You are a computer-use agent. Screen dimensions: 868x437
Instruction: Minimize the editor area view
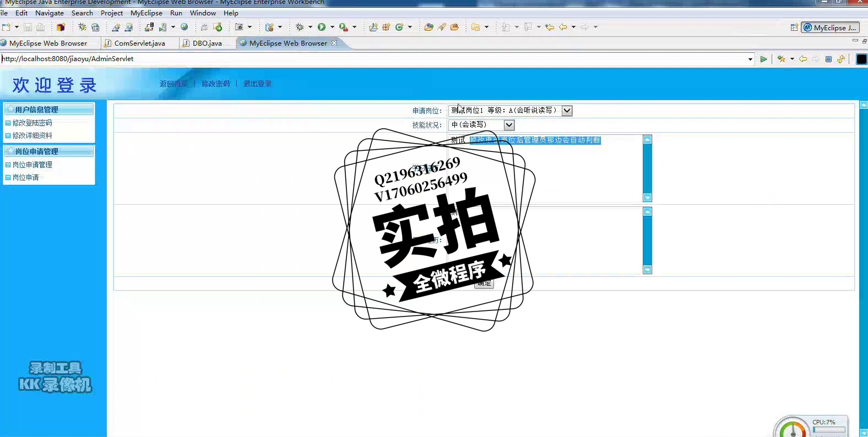pos(855,41)
